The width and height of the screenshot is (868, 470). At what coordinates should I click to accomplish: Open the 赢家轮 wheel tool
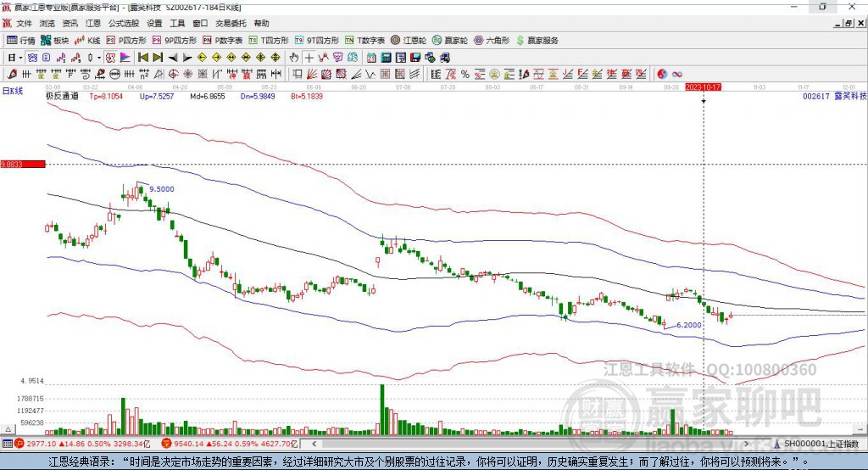tap(450, 41)
